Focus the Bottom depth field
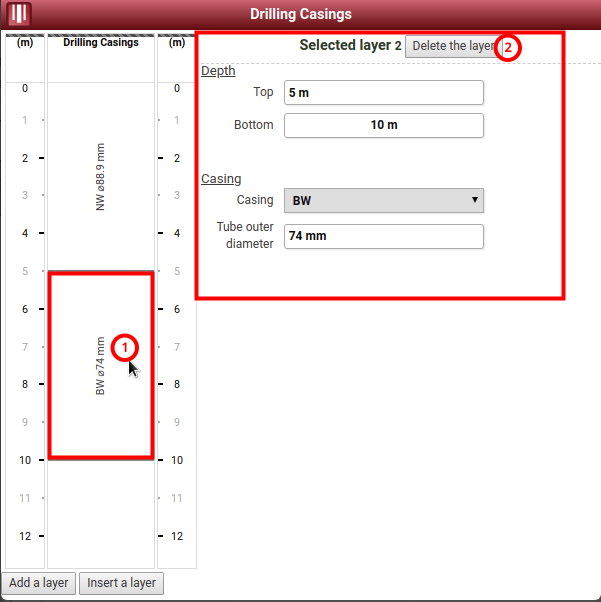This screenshot has height=602, width=601. point(383,125)
